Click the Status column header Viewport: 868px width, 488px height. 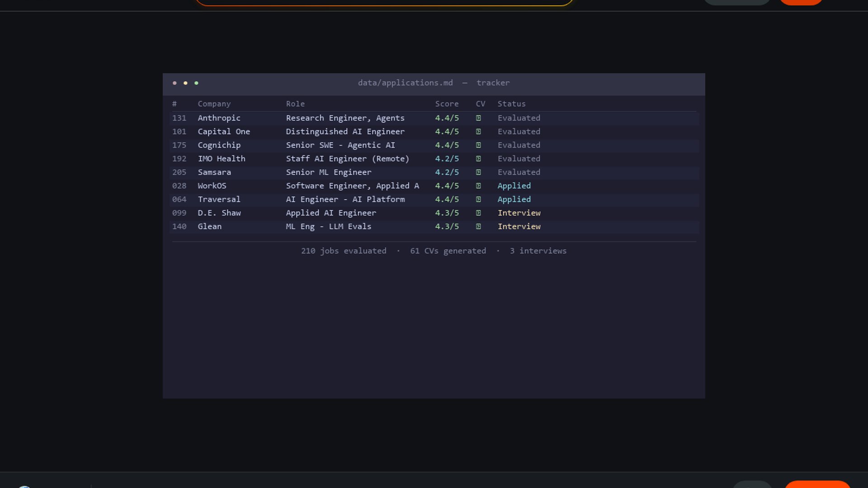[511, 104]
